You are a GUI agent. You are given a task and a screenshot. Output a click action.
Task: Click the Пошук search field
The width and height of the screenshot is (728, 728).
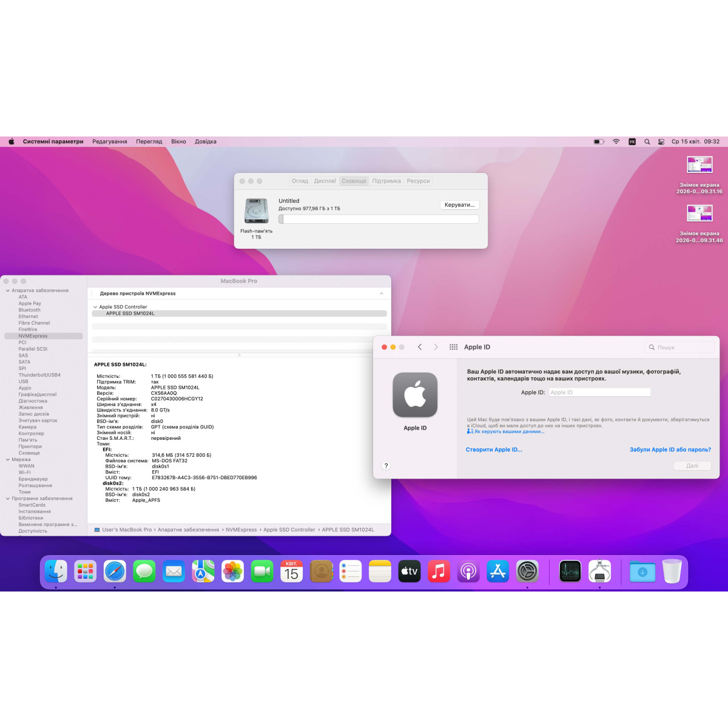(679, 347)
